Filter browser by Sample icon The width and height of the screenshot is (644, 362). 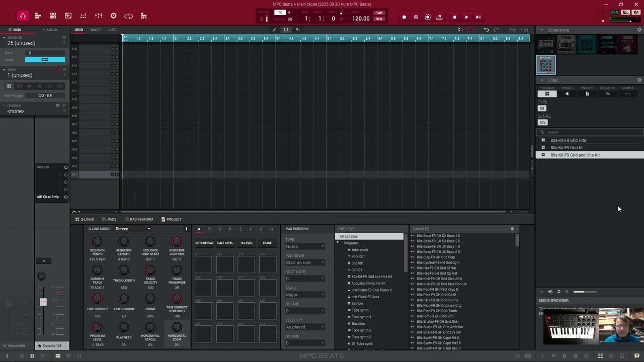pyautogui.click(x=627, y=94)
